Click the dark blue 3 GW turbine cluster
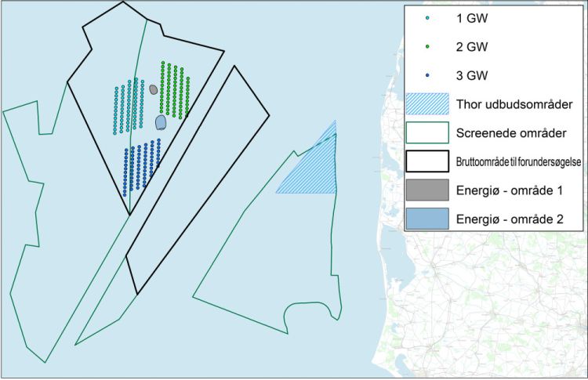Image resolution: width=588 pixels, height=380 pixels. (x=142, y=167)
